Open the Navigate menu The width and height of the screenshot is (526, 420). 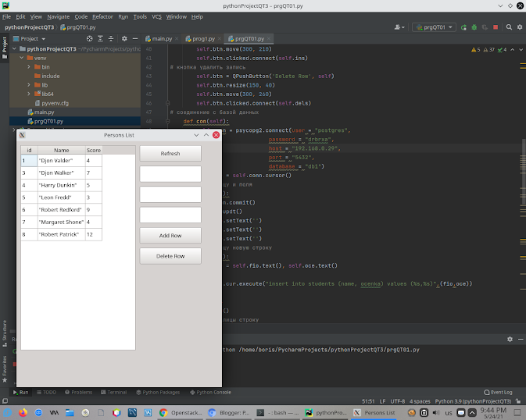(x=59, y=16)
